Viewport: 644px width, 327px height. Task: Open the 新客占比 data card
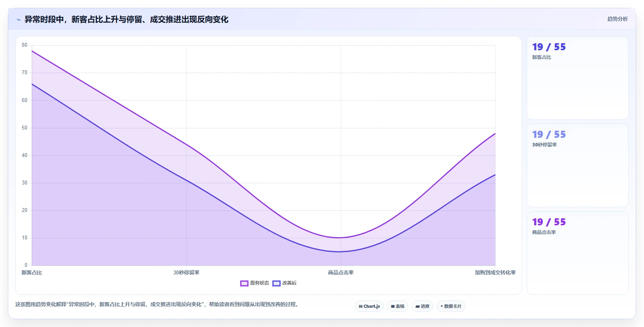(578, 78)
